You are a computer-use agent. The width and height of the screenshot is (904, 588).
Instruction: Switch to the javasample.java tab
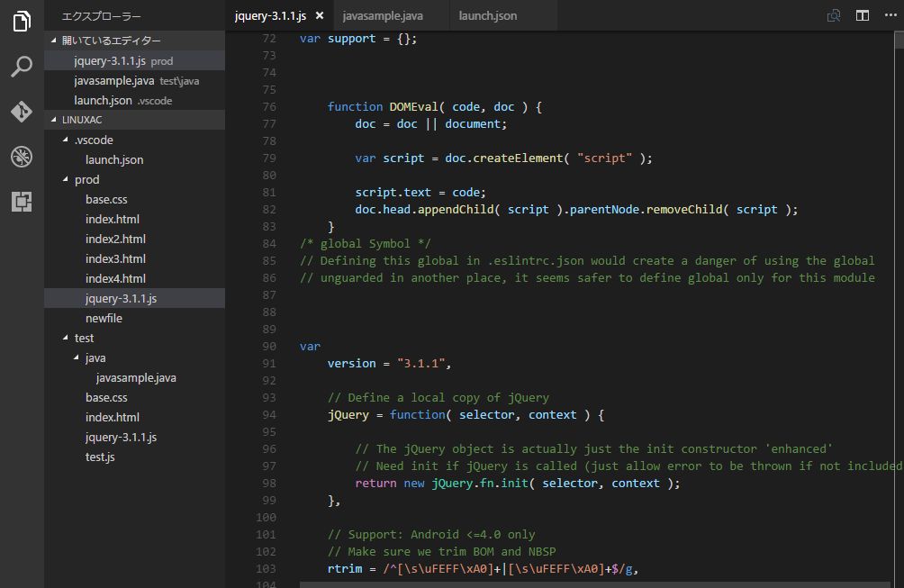383,15
